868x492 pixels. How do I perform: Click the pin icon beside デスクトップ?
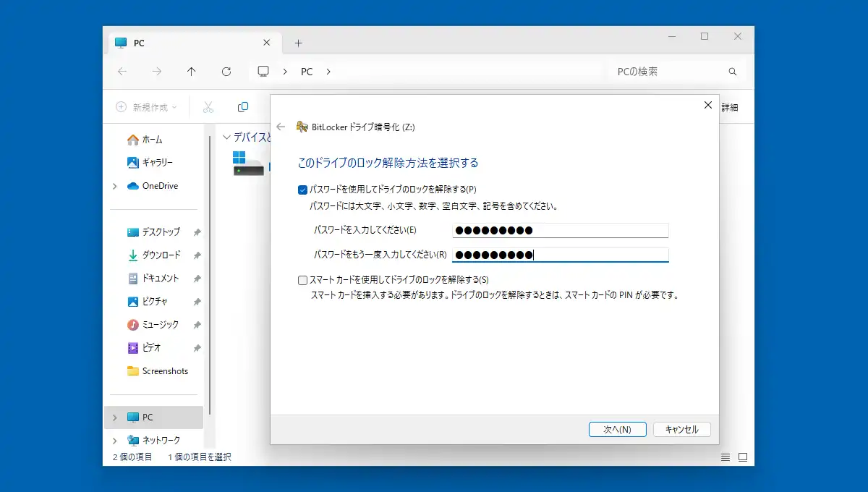[x=197, y=232]
